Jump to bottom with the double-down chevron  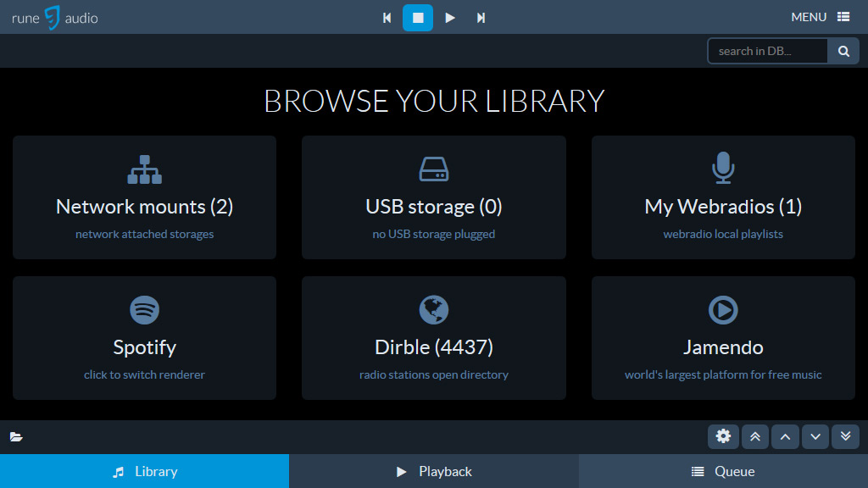845,436
